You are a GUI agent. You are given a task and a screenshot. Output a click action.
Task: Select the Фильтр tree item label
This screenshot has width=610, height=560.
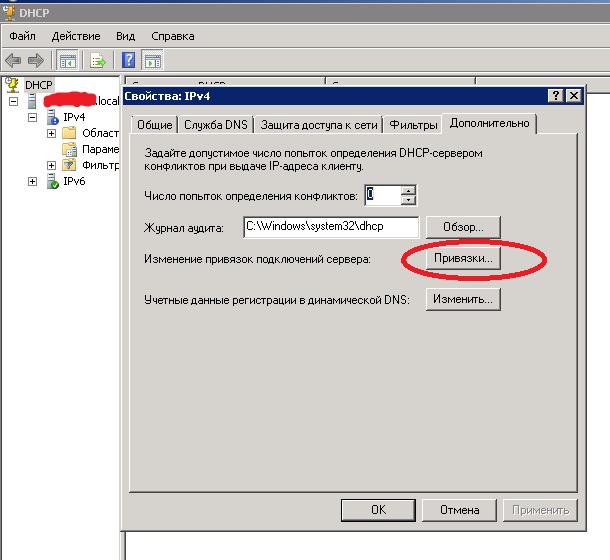pos(100,165)
